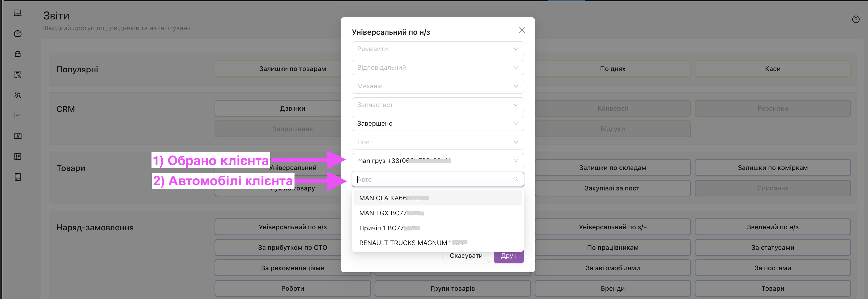The width and height of the screenshot is (868, 299).
Task: Select the Причіп 1 trailer option
Action: point(437,228)
